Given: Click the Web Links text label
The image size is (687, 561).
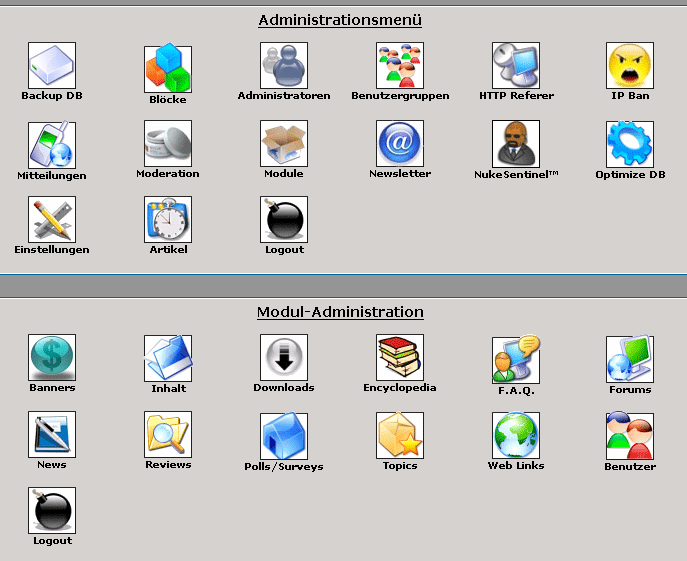Looking at the screenshot, I should [516, 465].
